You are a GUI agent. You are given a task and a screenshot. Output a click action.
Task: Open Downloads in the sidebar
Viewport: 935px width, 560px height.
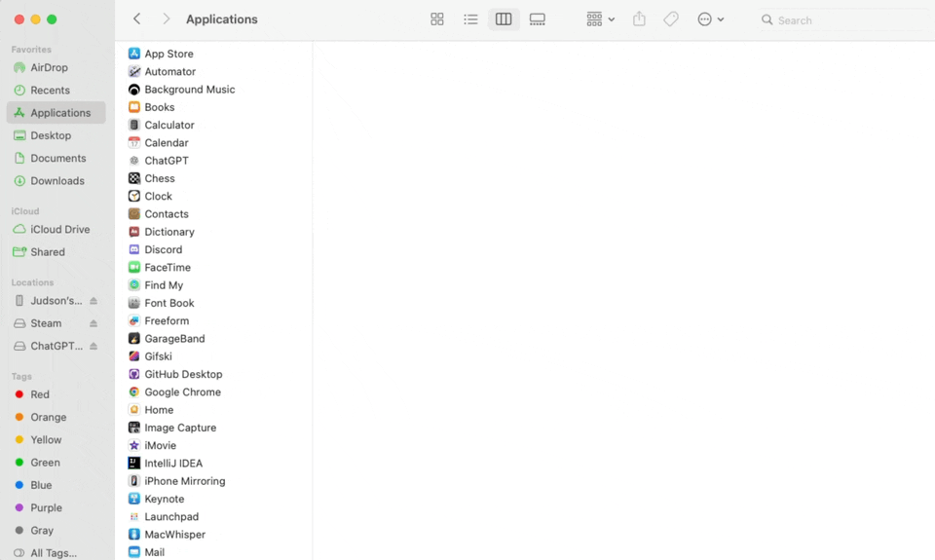[56, 181]
